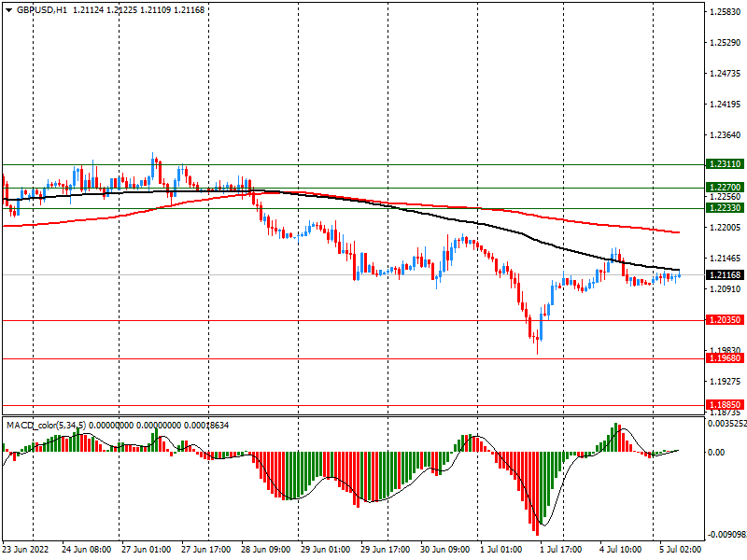The image size is (747, 560).
Task: Select the 28 Jun 09:00 time label
Action: pyautogui.click(x=266, y=551)
